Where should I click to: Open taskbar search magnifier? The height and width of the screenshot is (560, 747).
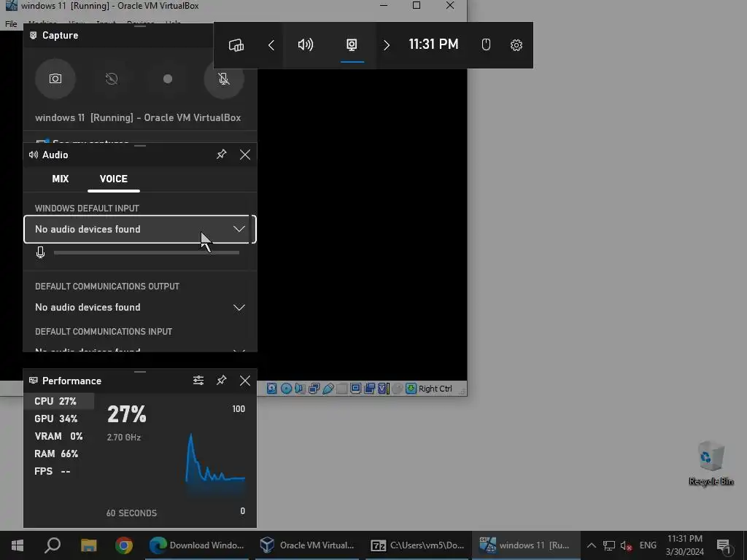click(x=53, y=545)
